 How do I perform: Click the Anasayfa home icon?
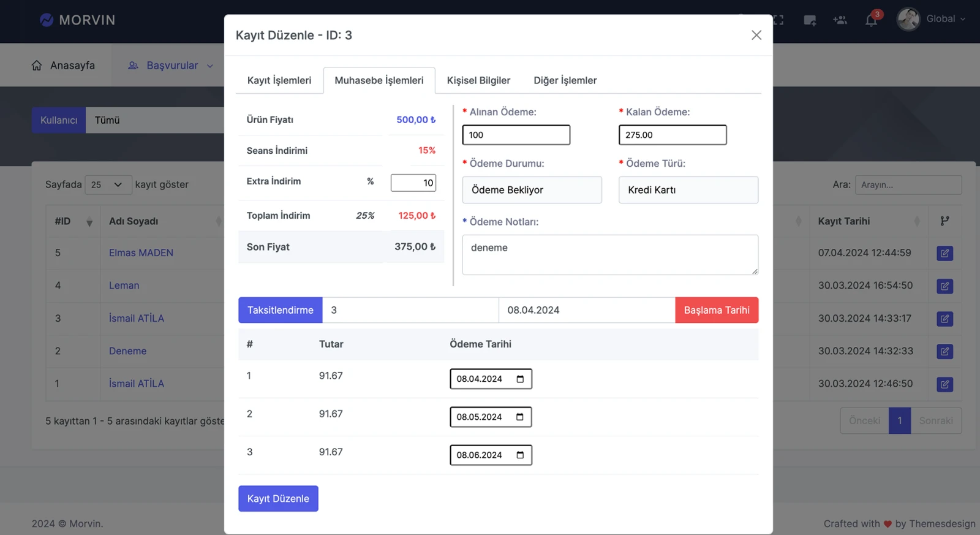pyautogui.click(x=37, y=66)
